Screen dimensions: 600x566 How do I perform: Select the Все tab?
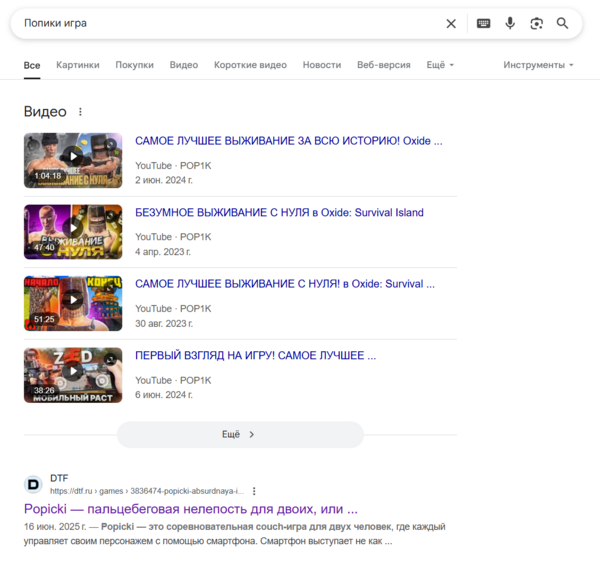point(32,65)
